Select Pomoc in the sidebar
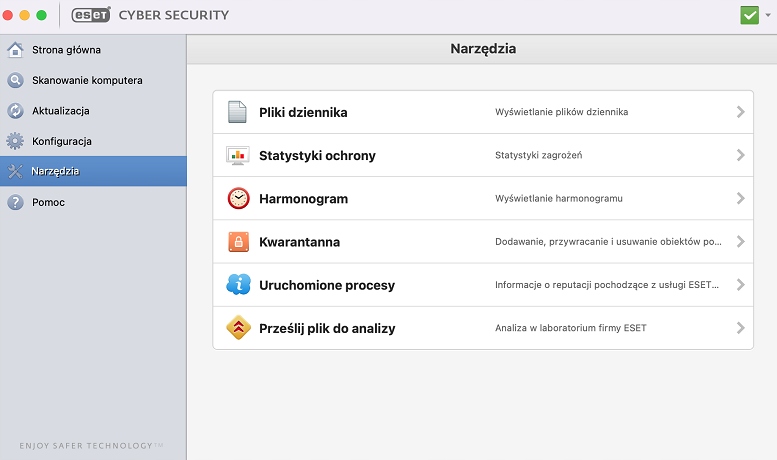Viewport: 777px width, 460px height. 48,202
